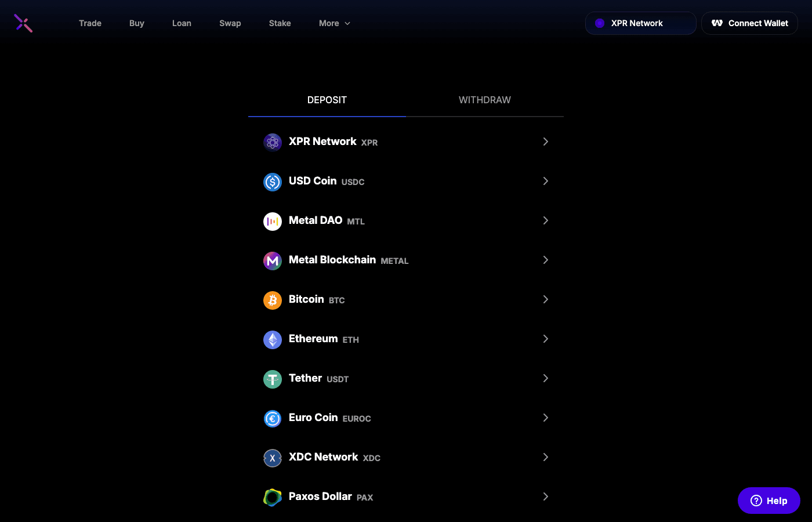The image size is (812, 522).
Task: Click the XPR Network selector pill
Action: (x=640, y=23)
